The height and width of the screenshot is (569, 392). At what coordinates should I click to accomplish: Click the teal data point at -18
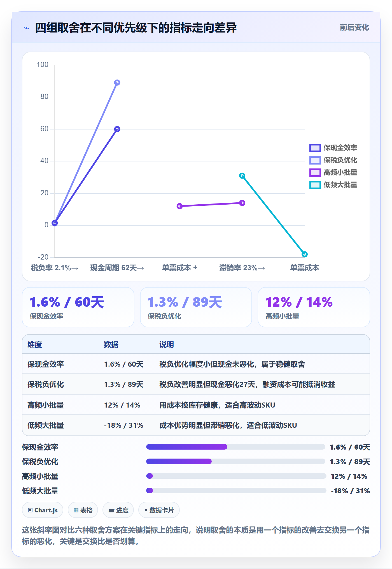305,254
